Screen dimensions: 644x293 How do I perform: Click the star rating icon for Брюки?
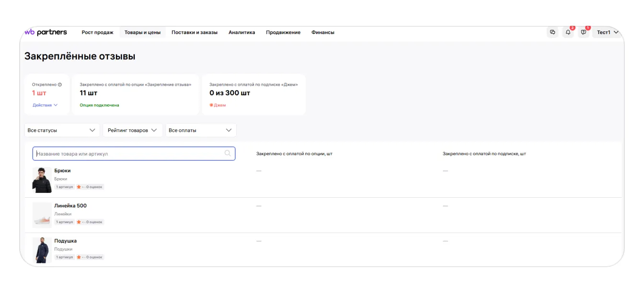tap(79, 187)
